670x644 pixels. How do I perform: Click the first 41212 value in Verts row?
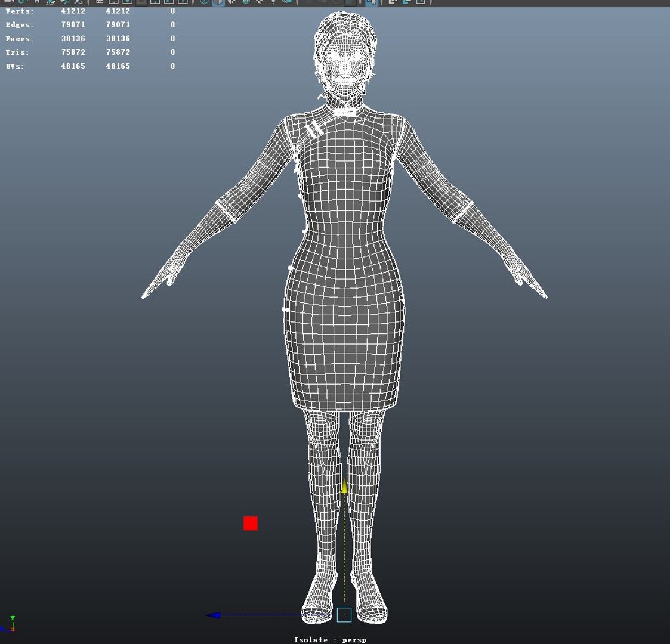(x=73, y=11)
